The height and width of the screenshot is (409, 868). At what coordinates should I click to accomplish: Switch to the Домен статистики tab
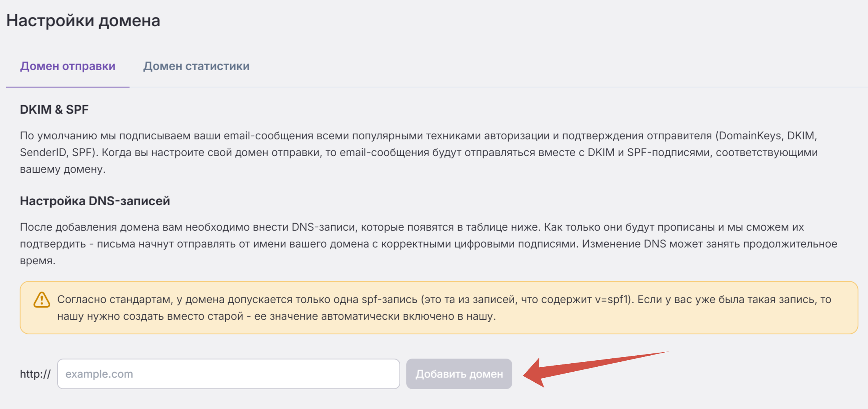tap(196, 66)
